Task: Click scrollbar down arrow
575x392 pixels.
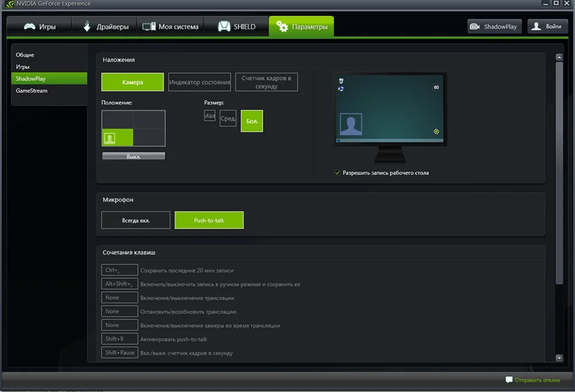Action: (559, 358)
